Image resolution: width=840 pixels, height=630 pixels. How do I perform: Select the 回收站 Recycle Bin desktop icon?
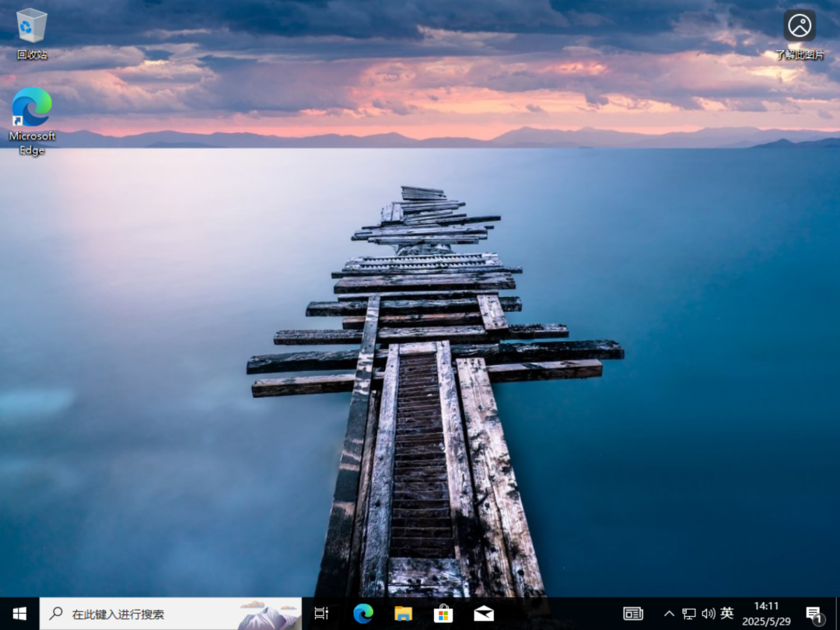(32, 33)
